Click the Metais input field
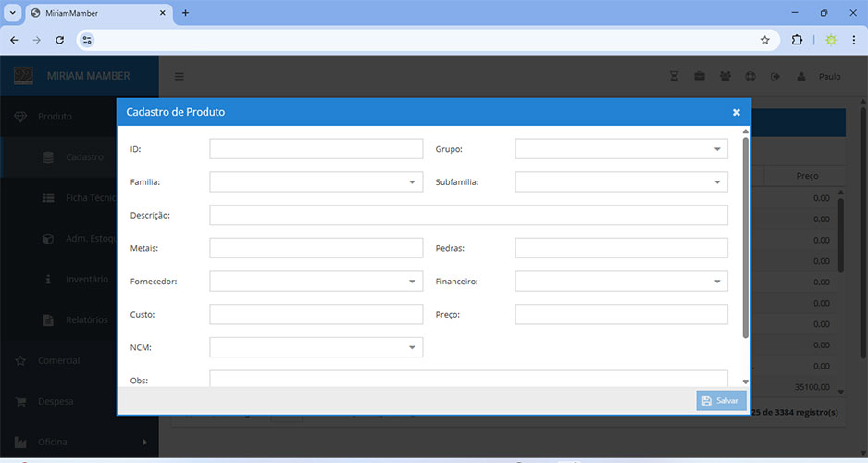Image resolution: width=868 pixels, height=463 pixels. click(316, 248)
